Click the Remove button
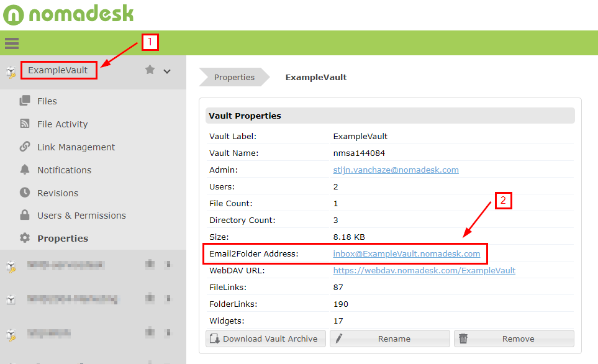 [x=514, y=339]
